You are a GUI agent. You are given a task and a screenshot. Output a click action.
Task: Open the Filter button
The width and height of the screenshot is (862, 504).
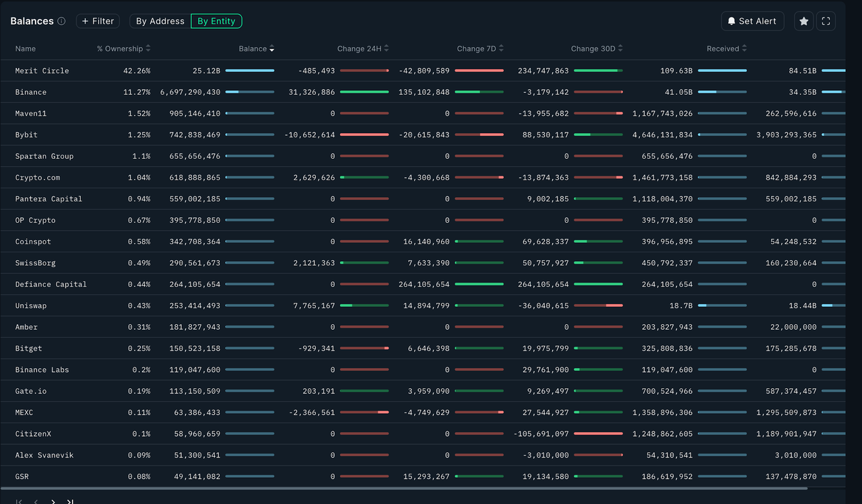98,22
